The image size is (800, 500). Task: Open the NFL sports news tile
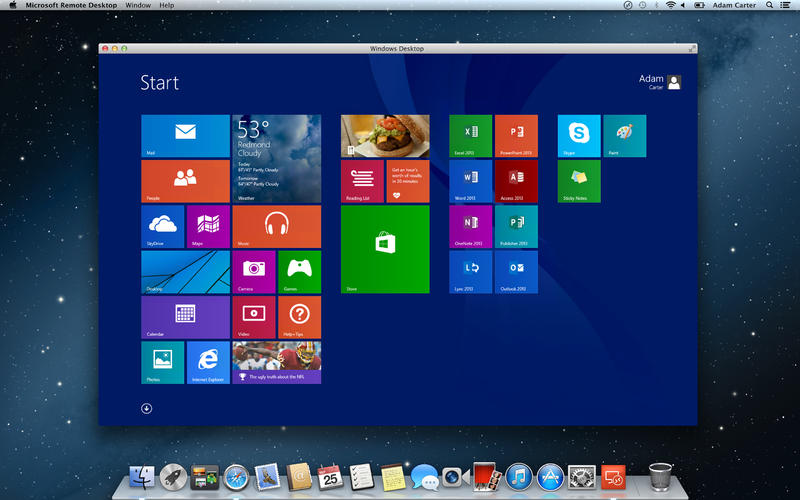[277, 362]
